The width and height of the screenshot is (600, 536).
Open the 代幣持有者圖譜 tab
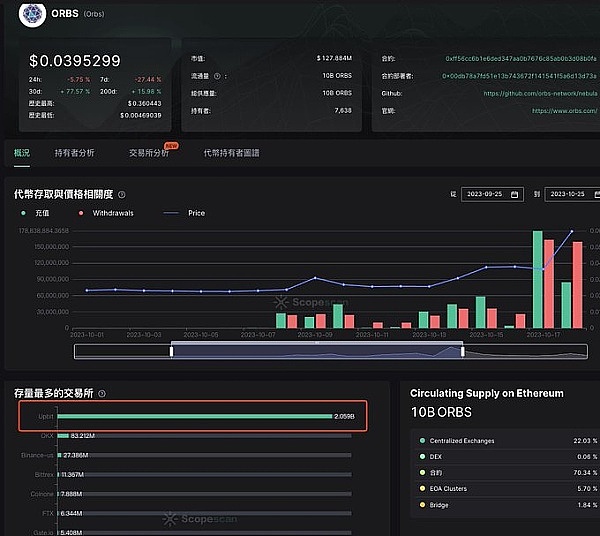pyautogui.click(x=231, y=153)
